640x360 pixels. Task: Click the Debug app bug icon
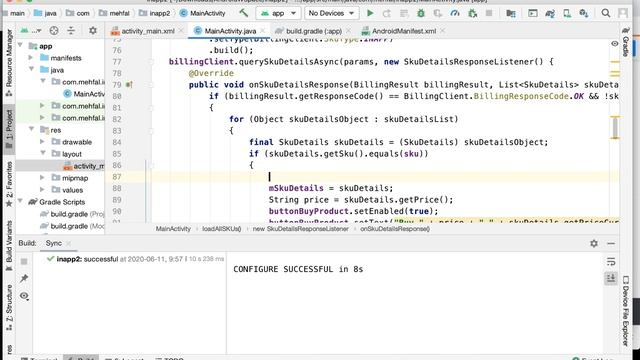pyautogui.click(x=421, y=13)
